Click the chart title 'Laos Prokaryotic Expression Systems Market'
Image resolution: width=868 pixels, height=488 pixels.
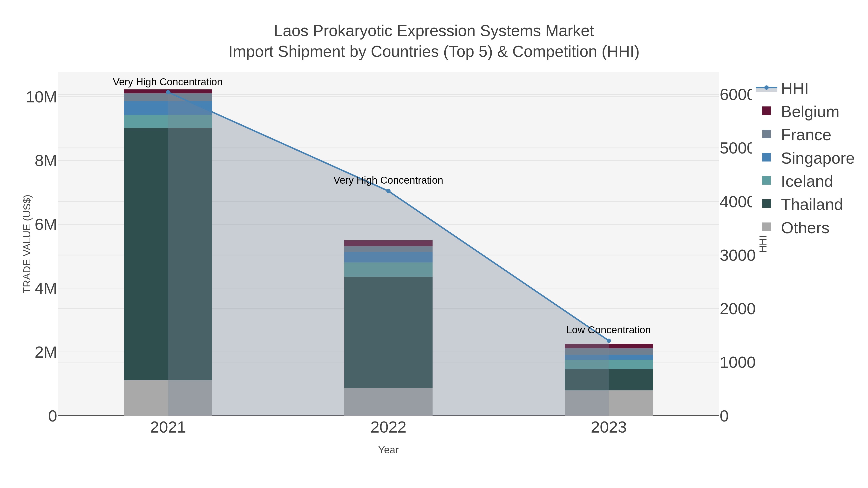tap(434, 31)
